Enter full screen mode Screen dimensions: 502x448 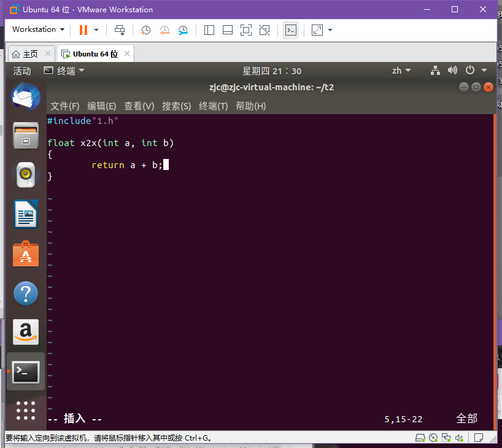[246, 30]
